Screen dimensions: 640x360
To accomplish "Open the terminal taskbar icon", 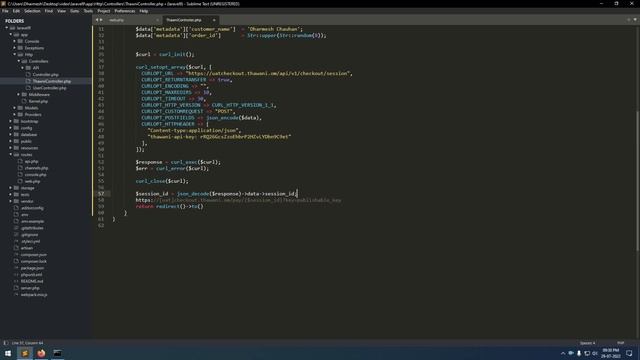I will pos(58,353).
